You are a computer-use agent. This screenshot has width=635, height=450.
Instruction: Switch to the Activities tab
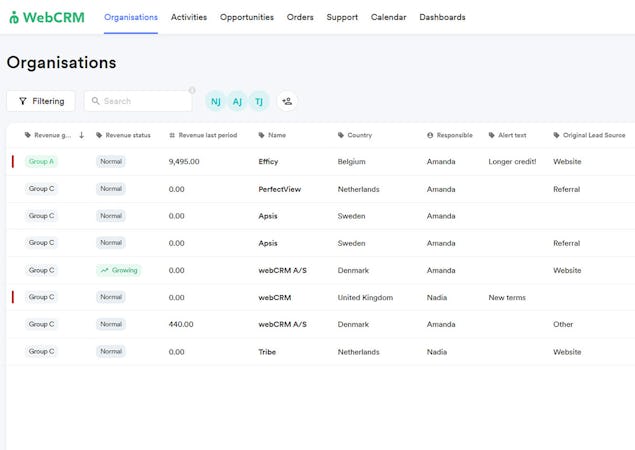189,17
